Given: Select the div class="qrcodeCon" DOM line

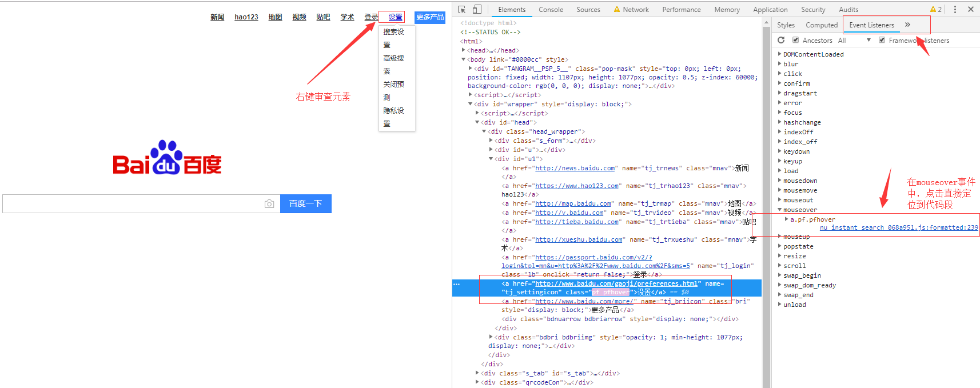Looking at the screenshot, I should point(536,382).
